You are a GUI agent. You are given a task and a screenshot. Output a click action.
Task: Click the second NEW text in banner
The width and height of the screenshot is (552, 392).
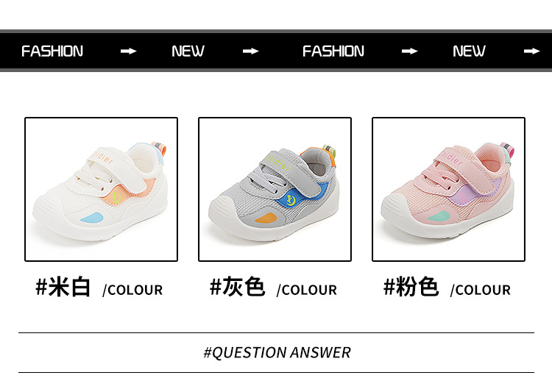[x=469, y=51]
